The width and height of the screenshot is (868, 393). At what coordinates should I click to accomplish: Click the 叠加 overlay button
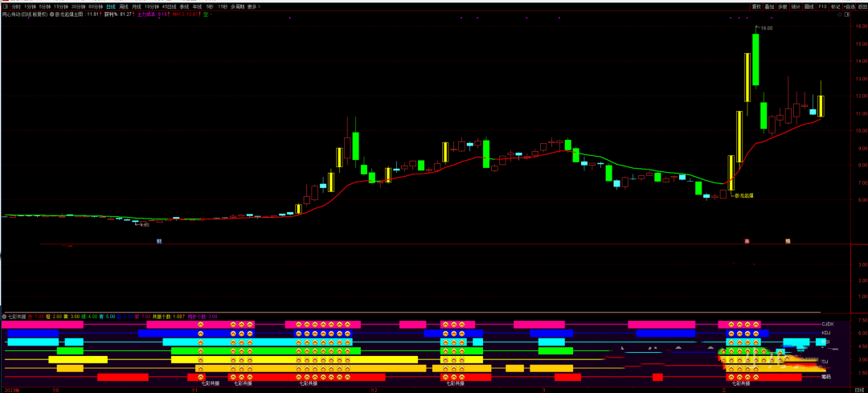[x=770, y=6]
